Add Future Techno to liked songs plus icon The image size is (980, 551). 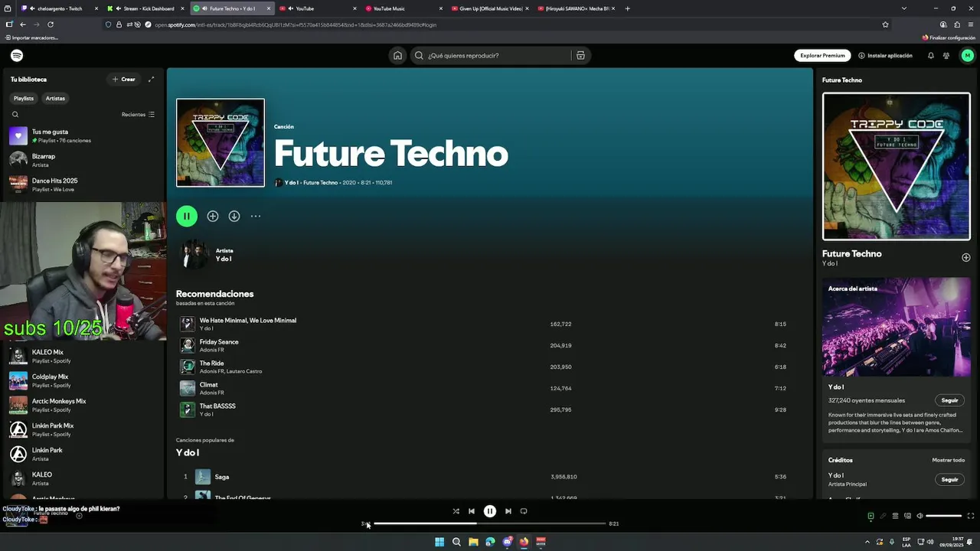[x=213, y=217]
